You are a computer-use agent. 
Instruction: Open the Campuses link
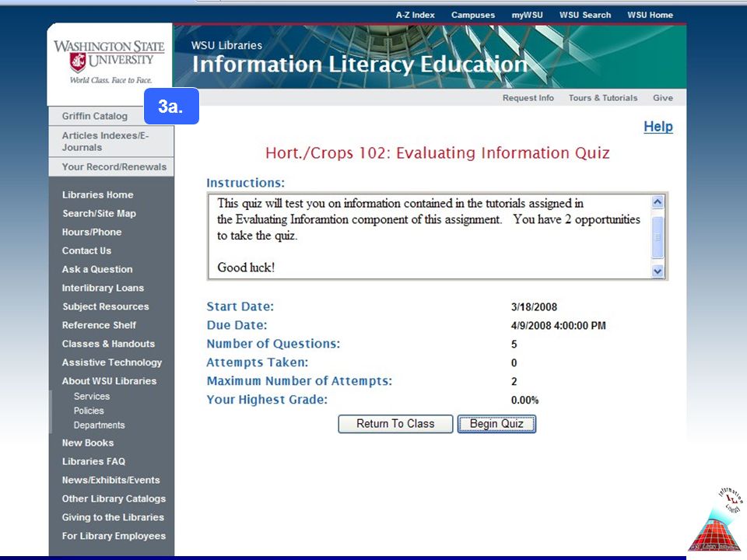click(473, 15)
